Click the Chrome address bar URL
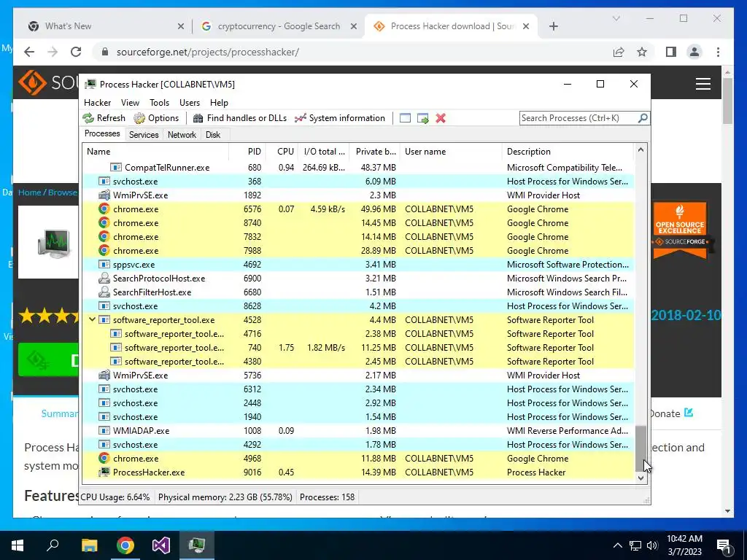The height and width of the screenshot is (560, 747). tap(208, 52)
